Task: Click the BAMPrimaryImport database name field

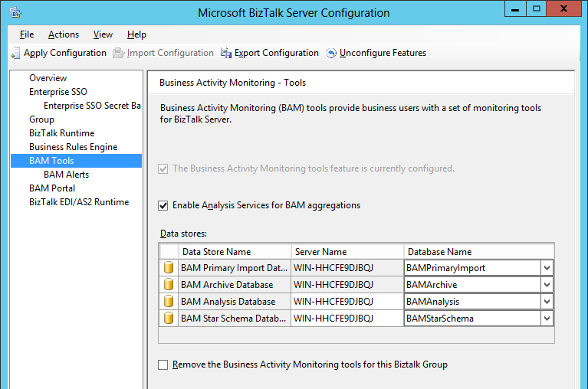Action: pos(472,268)
